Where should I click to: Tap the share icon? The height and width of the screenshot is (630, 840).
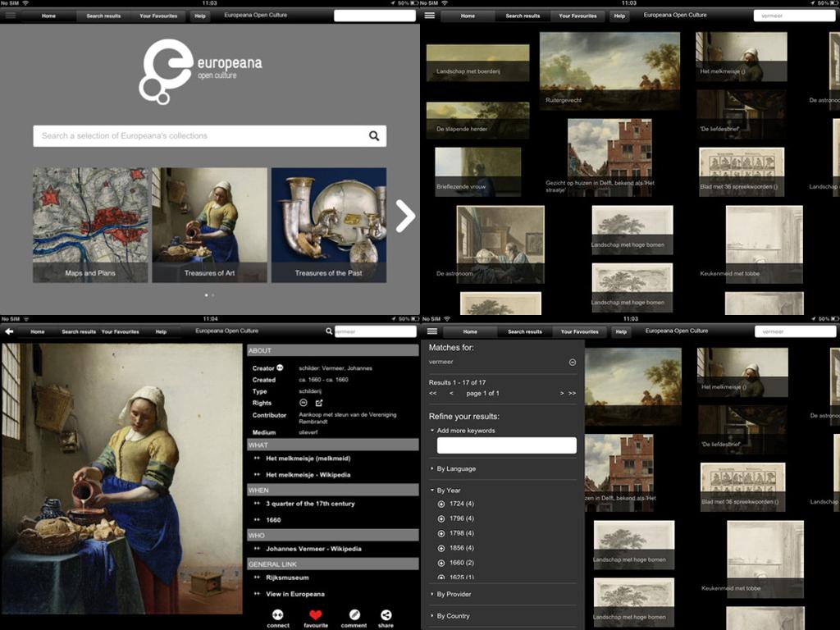coord(386,614)
